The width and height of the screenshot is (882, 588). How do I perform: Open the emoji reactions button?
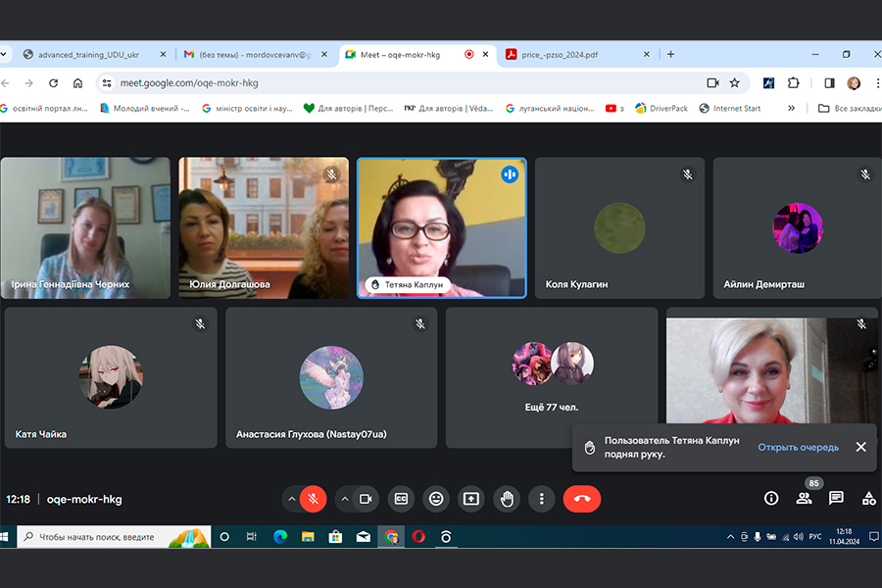436,499
